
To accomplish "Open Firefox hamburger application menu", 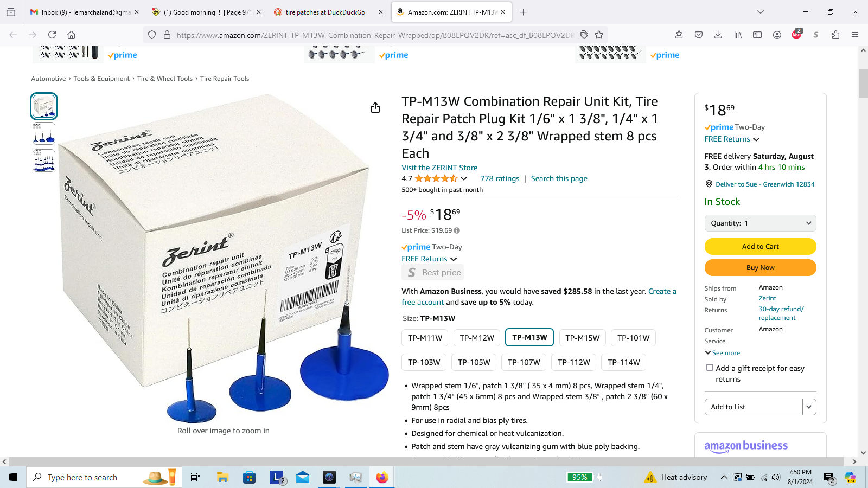I will click(x=855, y=35).
